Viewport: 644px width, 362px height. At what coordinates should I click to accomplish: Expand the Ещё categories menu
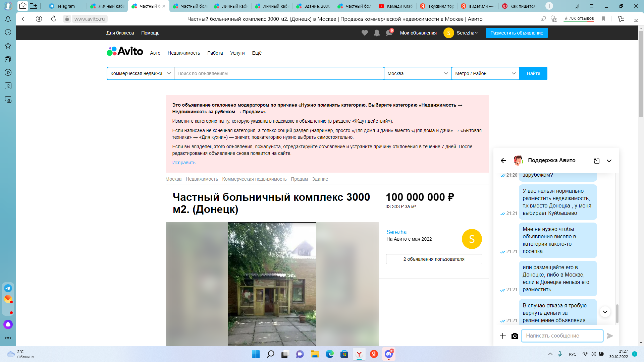(x=257, y=53)
